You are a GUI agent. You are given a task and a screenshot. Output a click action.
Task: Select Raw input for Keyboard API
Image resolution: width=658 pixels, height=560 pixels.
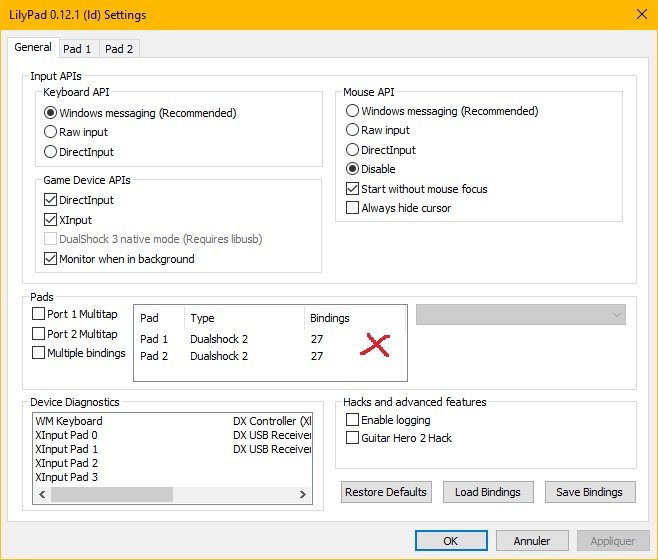(x=51, y=132)
